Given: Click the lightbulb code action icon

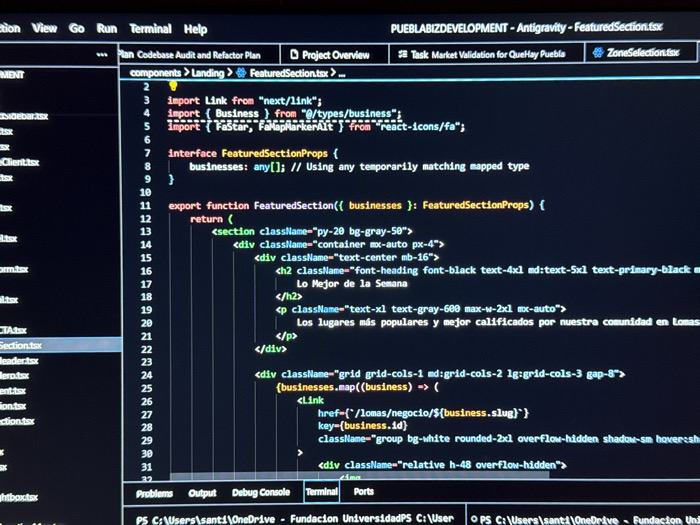Looking at the screenshot, I should [x=173, y=86].
